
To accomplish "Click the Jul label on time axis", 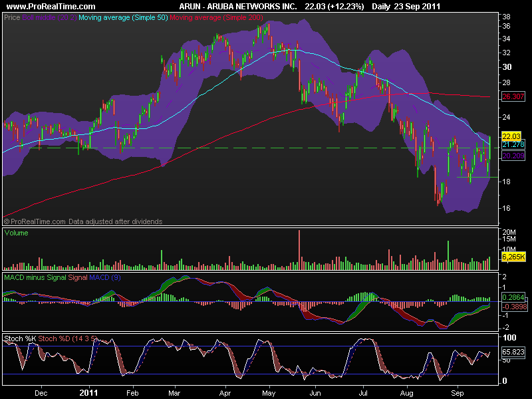I will coord(363,393).
